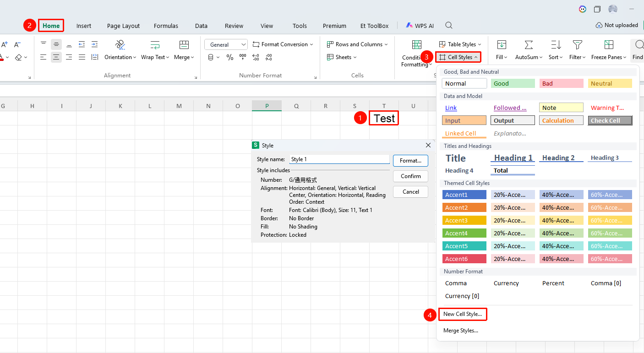Switch to the Insert tab

[x=84, y=26]
